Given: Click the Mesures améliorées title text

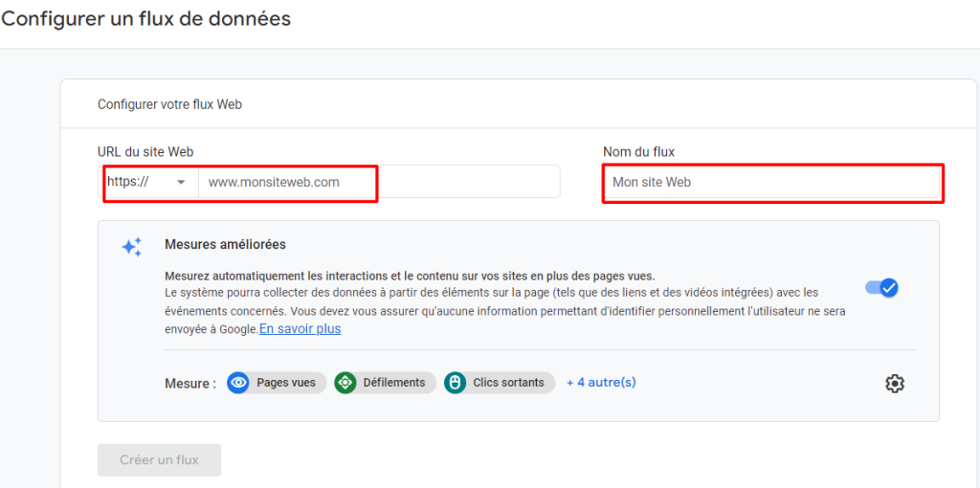Looking at the screenshot, I should coord(226,244).
